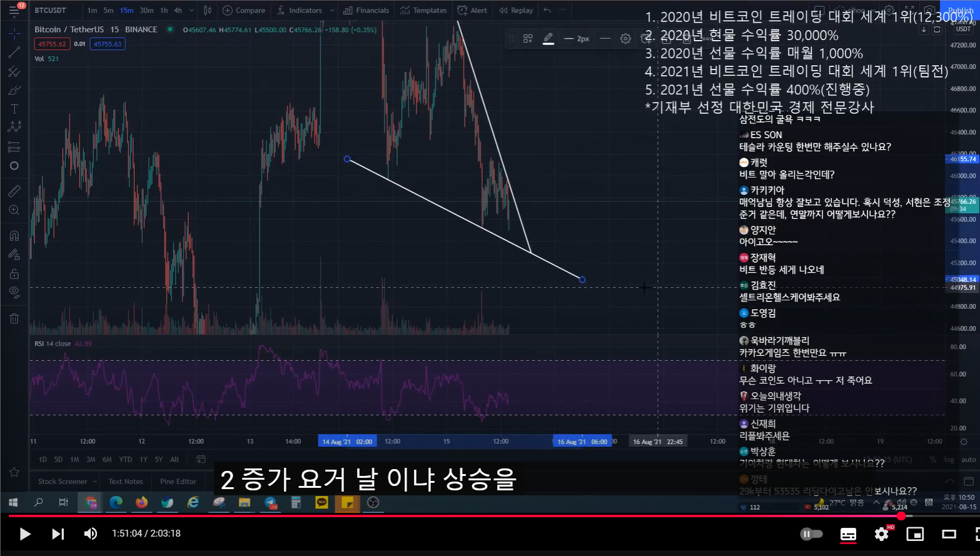
Task: Open the drawing templates grid icon
Action: point(528,39)
